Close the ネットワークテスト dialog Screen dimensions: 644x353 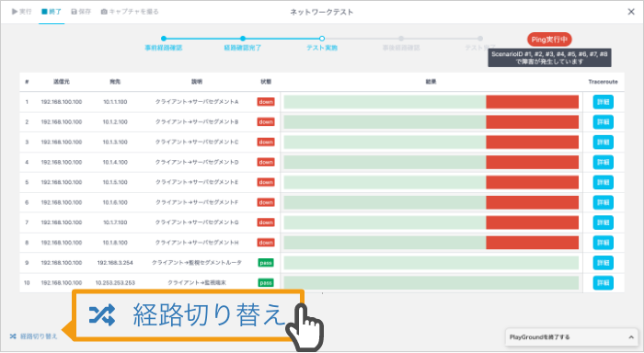click(631, 12)
